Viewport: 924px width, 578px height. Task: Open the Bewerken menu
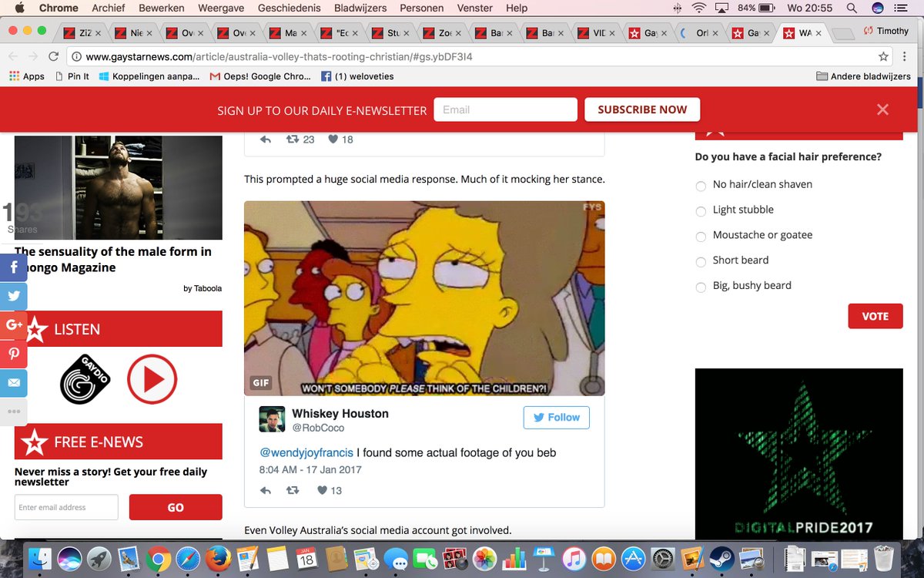coord(162,8)
